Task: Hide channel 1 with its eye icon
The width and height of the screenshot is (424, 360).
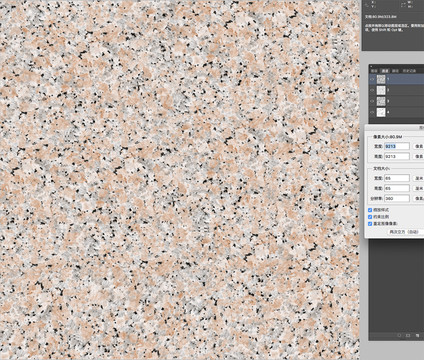Action: point(372,79)
